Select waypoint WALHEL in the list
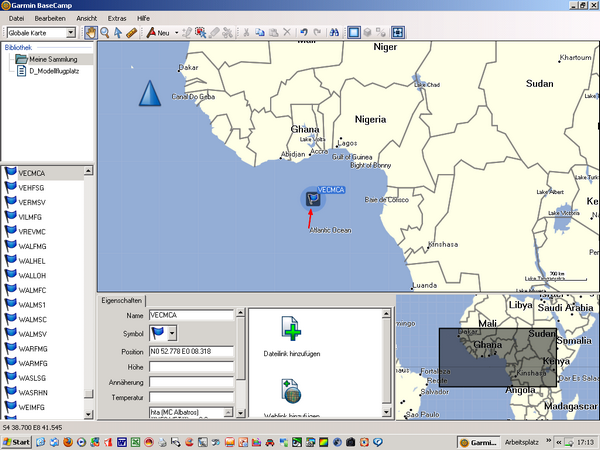Screen dimensions: 600x450 pyautogui.click(x=43, y=261)
